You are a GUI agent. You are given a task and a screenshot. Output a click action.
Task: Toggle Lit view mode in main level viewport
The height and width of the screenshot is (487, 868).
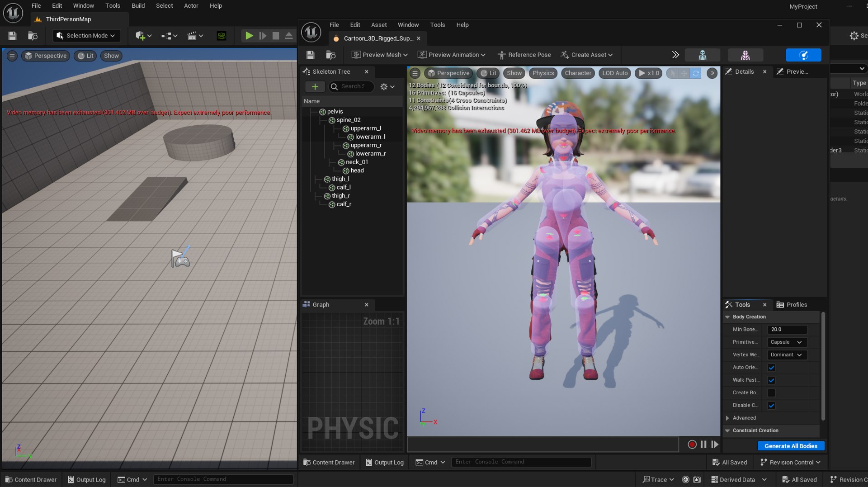coord(85,56)
